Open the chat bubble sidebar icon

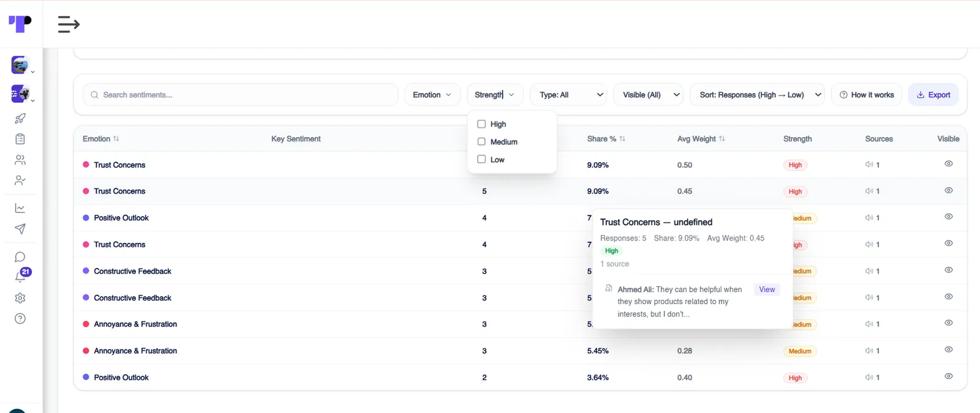20,257
